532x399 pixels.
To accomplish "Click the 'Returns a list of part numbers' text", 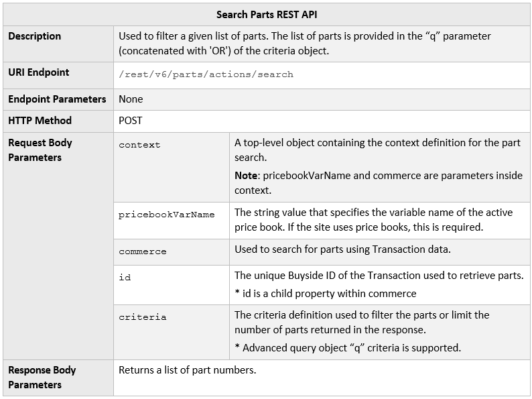I will point(187,369).
